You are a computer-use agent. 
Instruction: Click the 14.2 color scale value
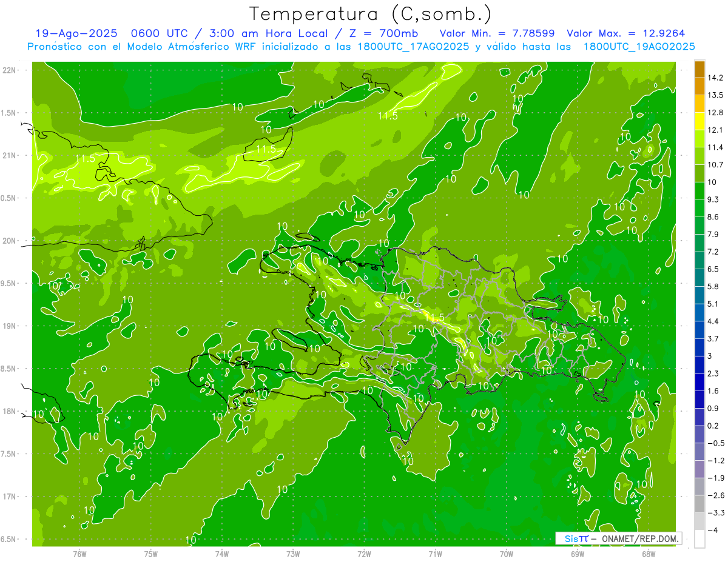click(x=716, y=78)
